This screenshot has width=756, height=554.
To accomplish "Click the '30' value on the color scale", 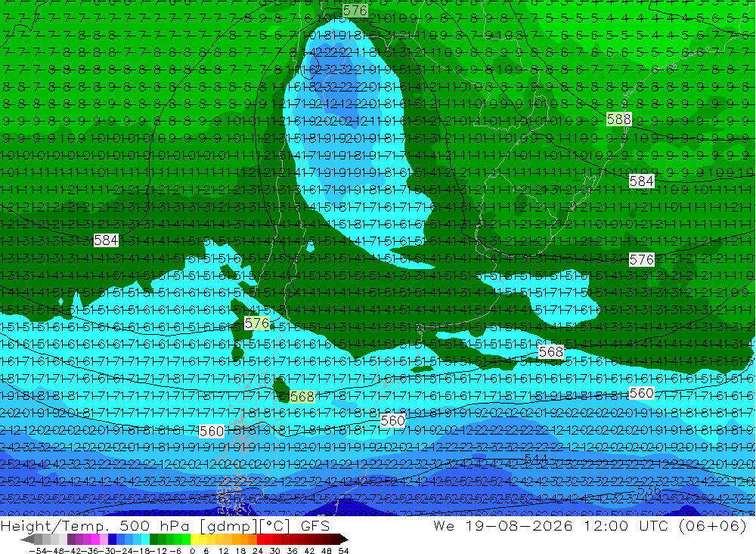I will coord(275,551).
